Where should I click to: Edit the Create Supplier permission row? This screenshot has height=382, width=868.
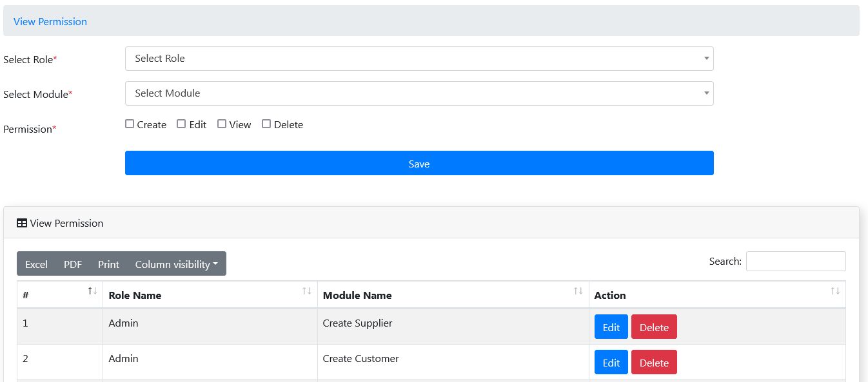[x=611, y=327]
